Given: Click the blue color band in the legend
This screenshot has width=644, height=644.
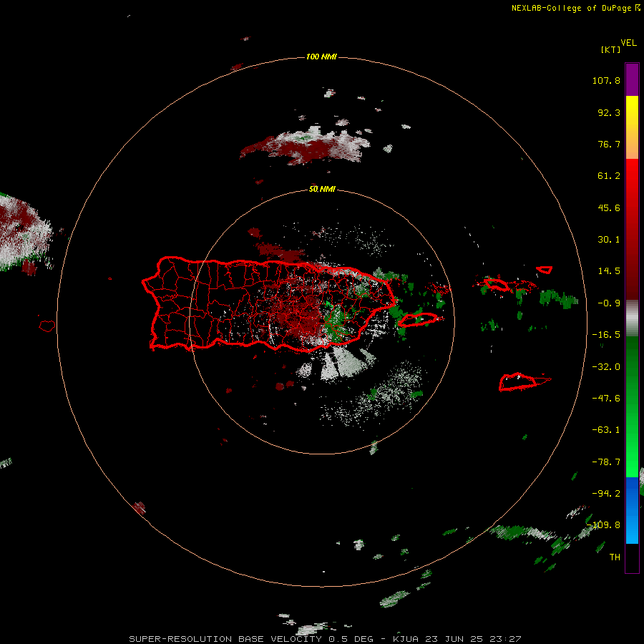Looking at the screenshot, I should pyautogui.click(x=632, y=510).
